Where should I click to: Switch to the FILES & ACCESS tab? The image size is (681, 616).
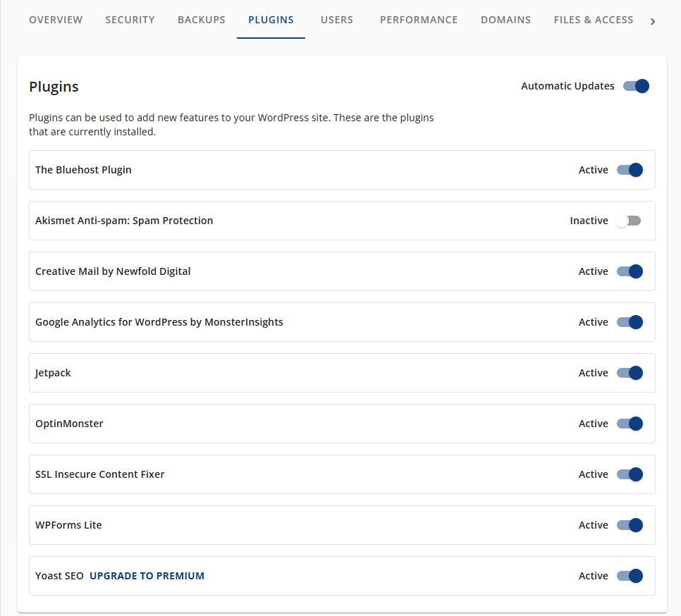593,20
